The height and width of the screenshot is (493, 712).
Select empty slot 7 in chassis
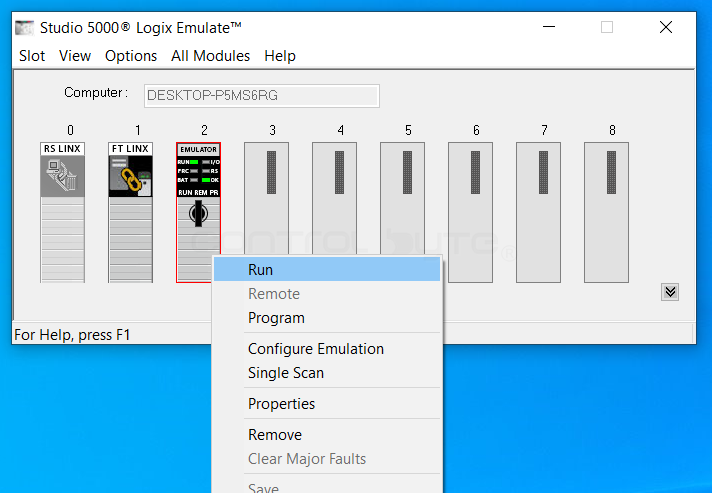point(539,212)
